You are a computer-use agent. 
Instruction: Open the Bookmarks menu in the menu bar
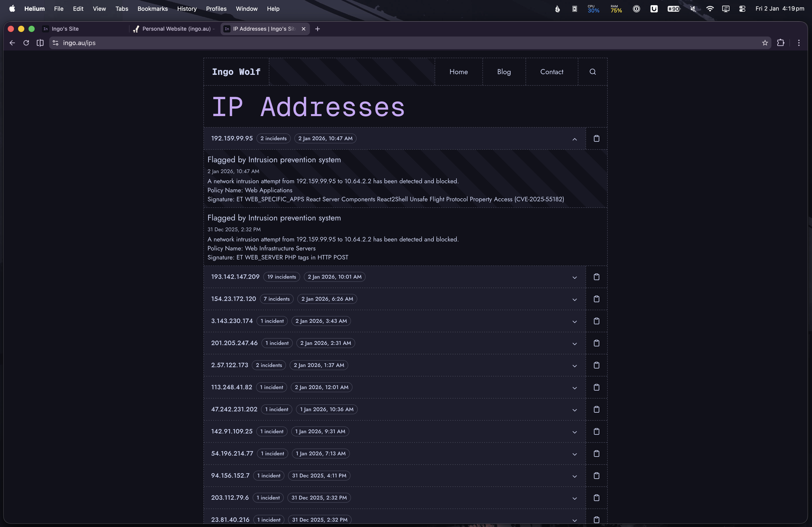pos(152,9)
